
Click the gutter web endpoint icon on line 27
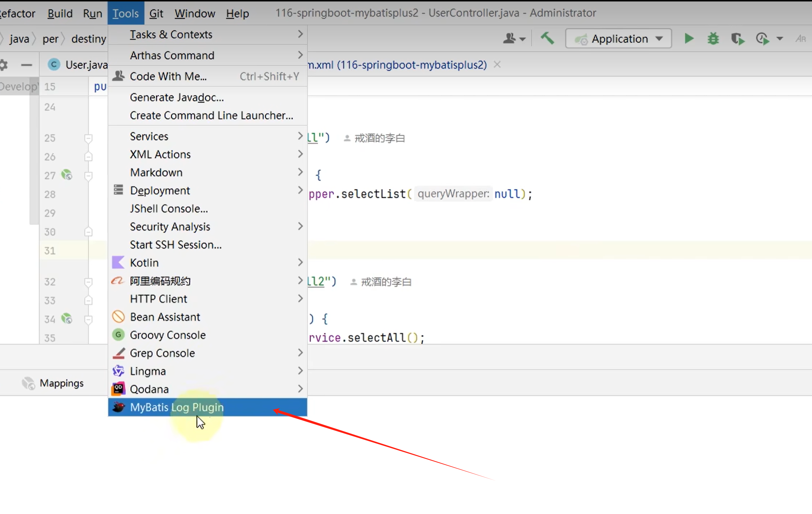pos(67,175)
